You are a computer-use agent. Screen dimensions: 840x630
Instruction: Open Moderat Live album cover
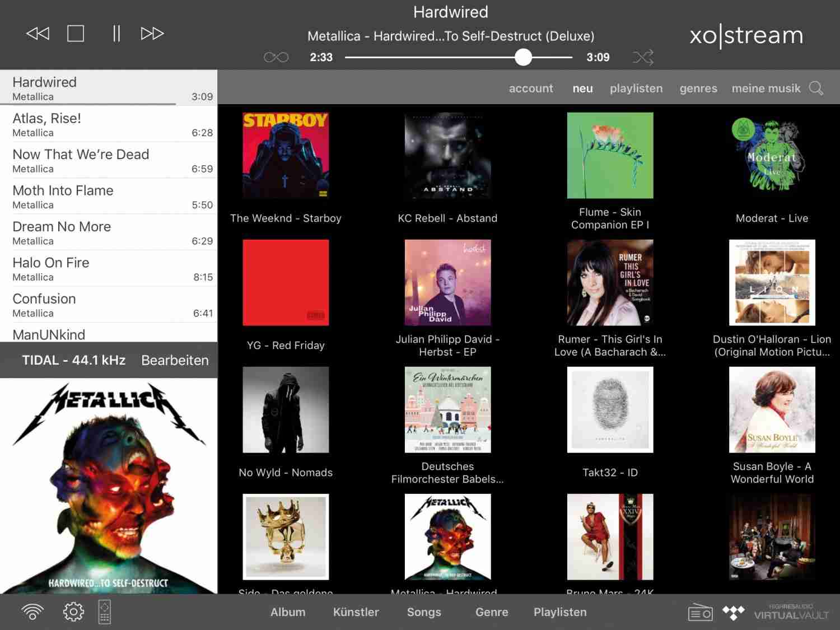click(x=772, y=155)
